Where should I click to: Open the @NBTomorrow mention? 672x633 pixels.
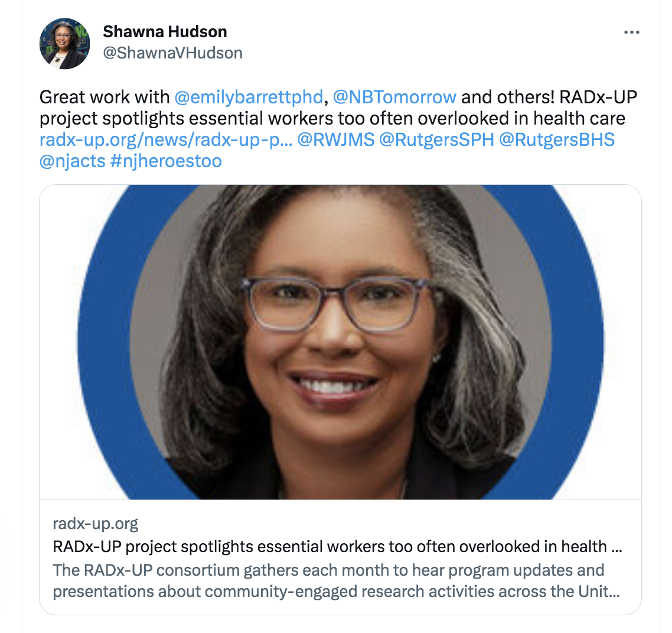coord(394,97)
